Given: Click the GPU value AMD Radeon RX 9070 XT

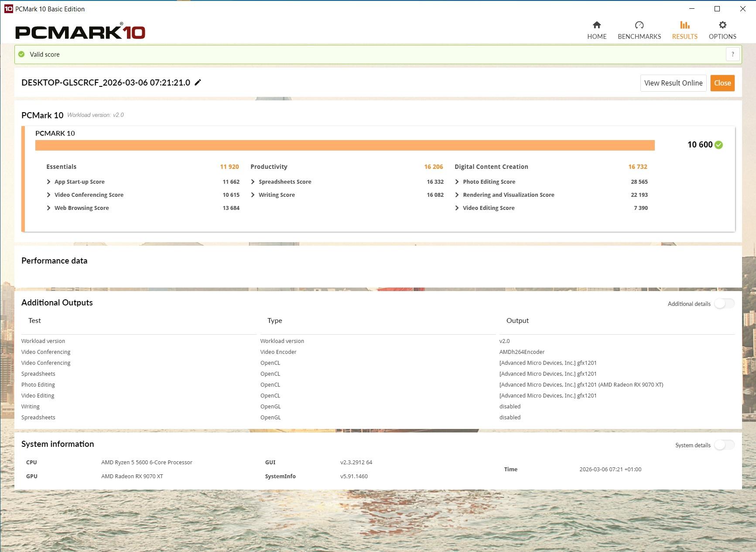Looking at the screenshot, I should click(x=132, y=476).
